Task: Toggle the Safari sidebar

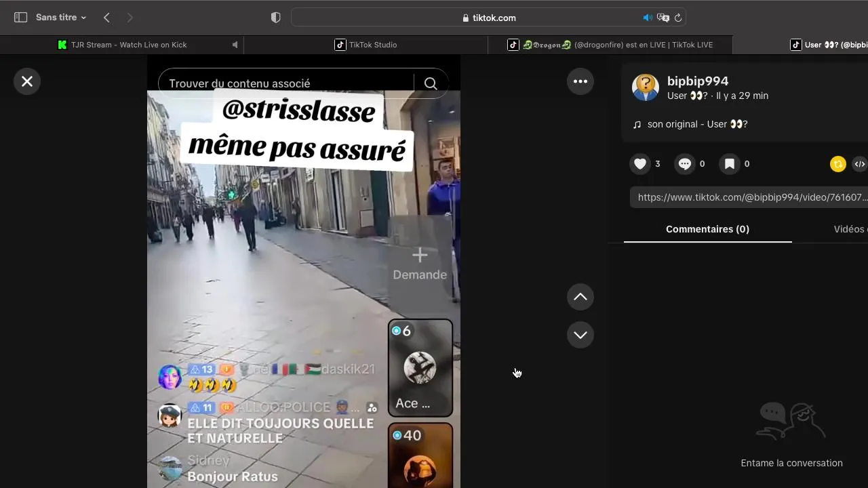Action: [20, 18]
